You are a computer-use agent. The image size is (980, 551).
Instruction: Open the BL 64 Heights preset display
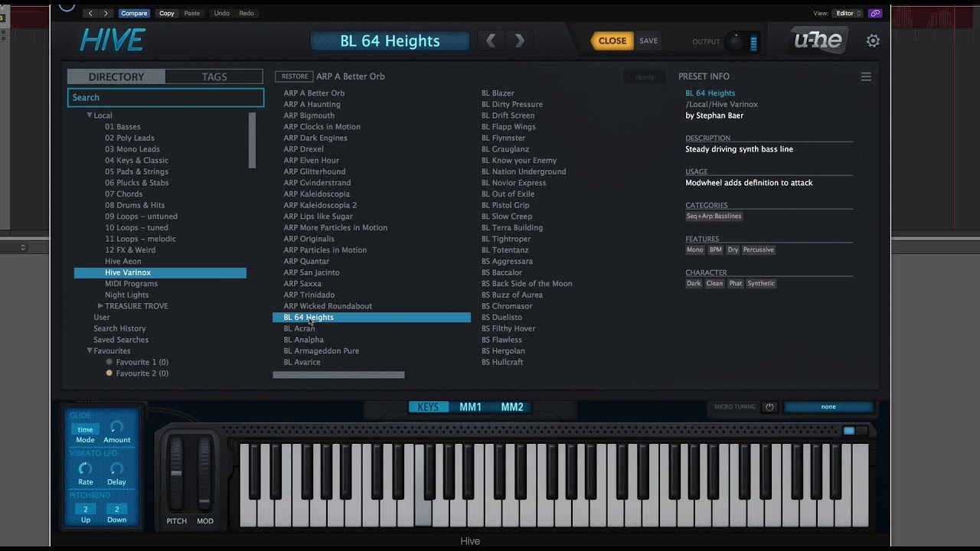coord(390,41)
